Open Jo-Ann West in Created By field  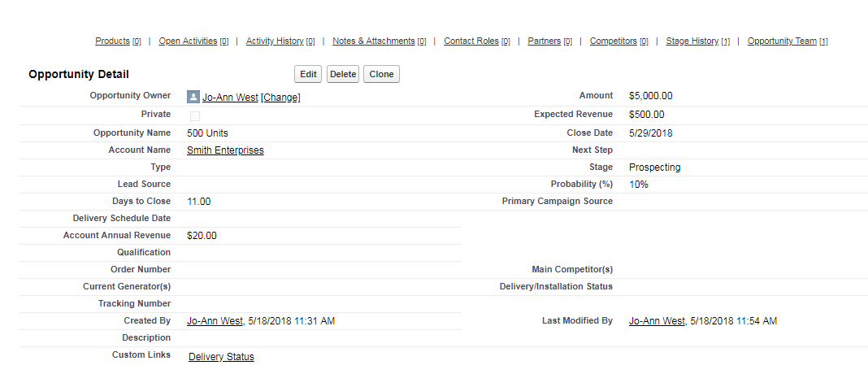215,321
